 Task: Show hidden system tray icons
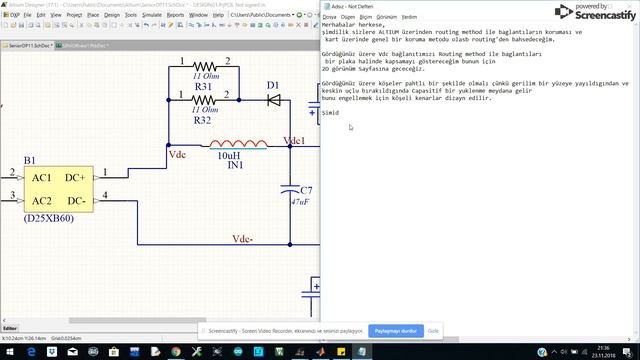[554, 352]
